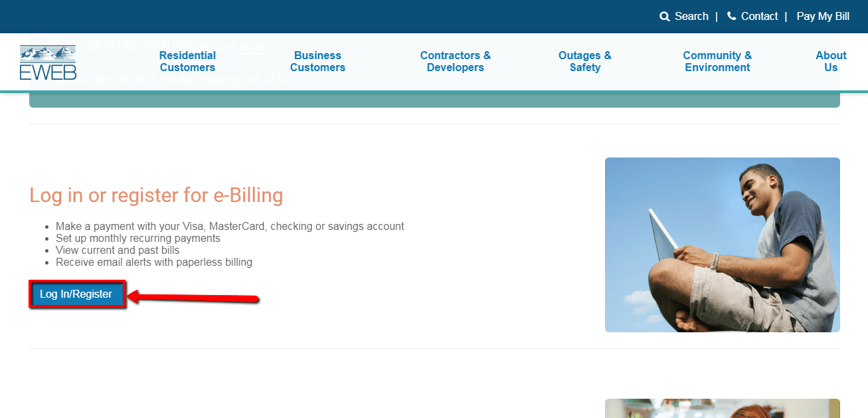This screenshot has width=868, height=418.
Task: Open the Contact link
Action: (759, 17)
